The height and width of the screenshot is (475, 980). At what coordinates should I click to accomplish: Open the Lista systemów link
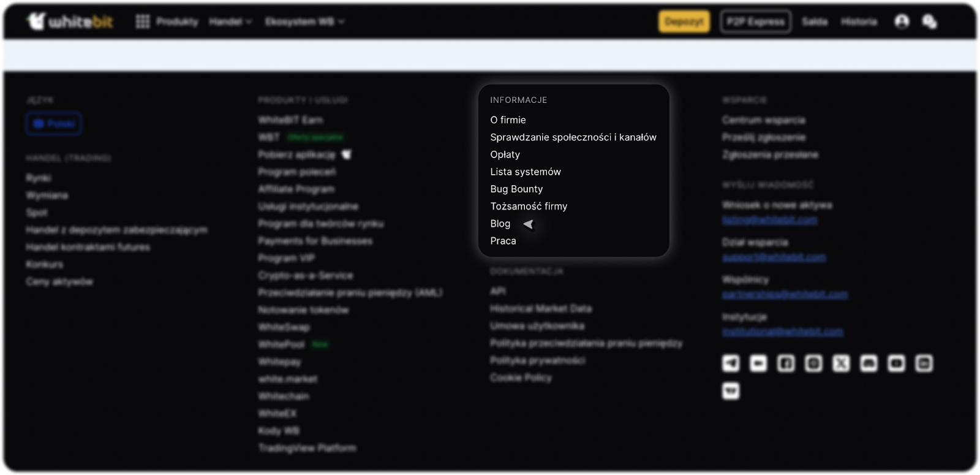(x=526, y=172)
